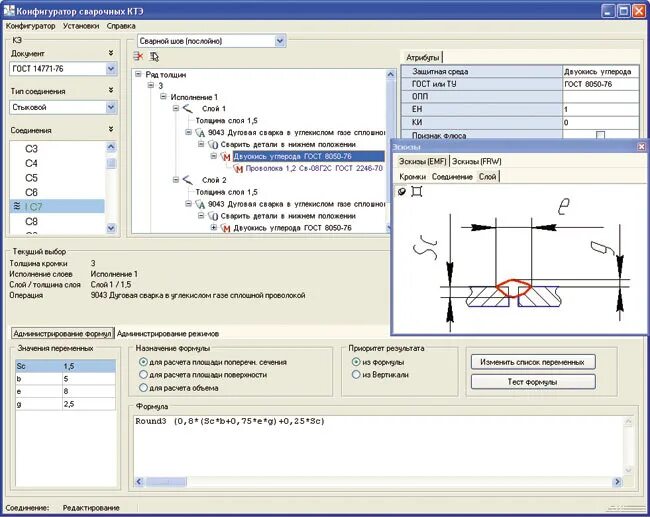Click Изменить список переменных button

(533, 362)
